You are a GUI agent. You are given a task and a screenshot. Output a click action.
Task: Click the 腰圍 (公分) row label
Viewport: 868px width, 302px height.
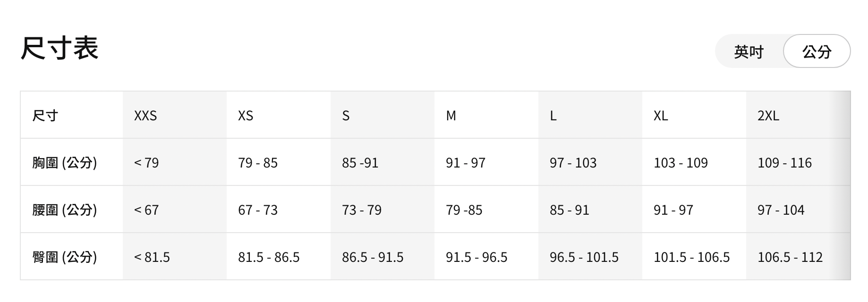click(65, 210)
